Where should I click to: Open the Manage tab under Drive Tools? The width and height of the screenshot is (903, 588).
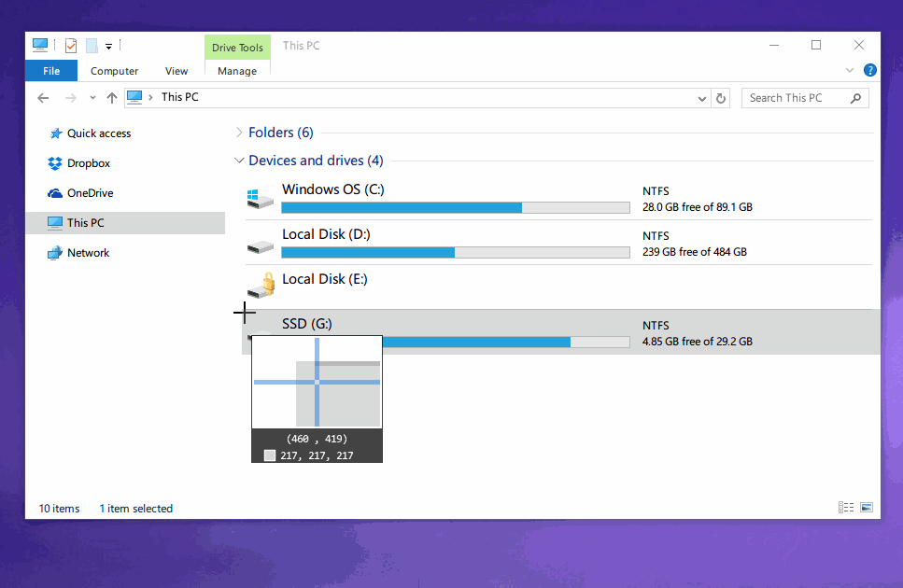(236, 70)
